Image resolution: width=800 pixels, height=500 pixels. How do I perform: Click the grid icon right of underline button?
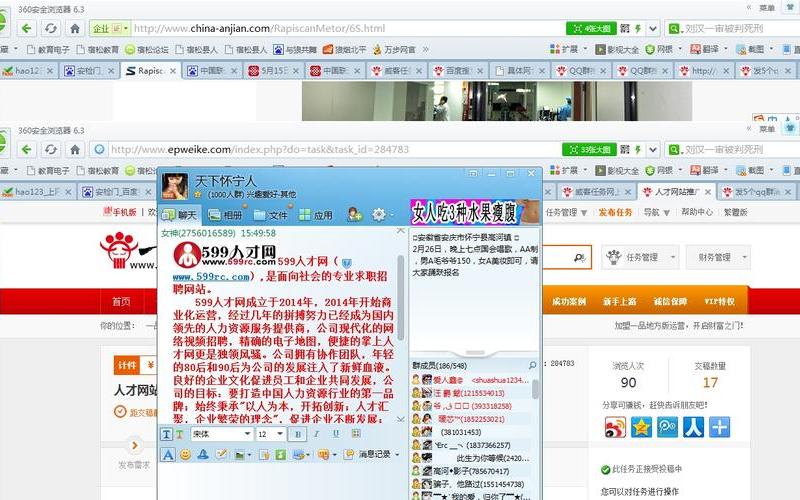pyautogui.click(x=356, y=434)
